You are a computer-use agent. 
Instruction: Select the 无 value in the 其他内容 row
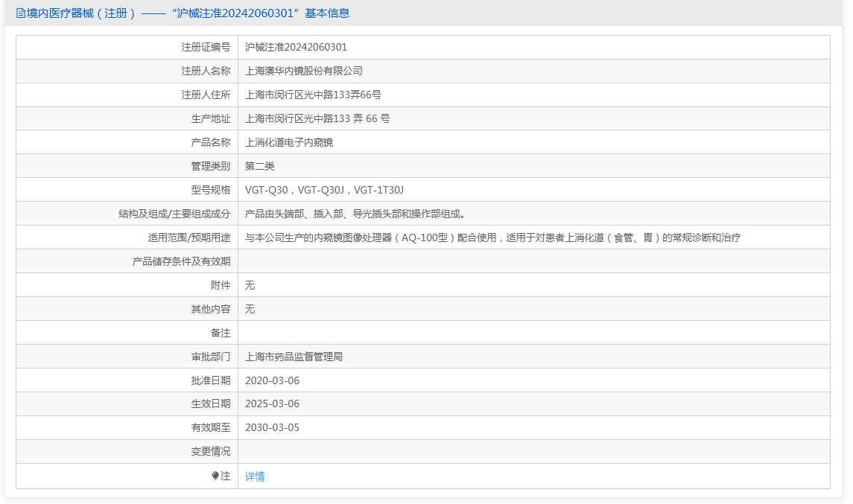(x=250, y=309)
